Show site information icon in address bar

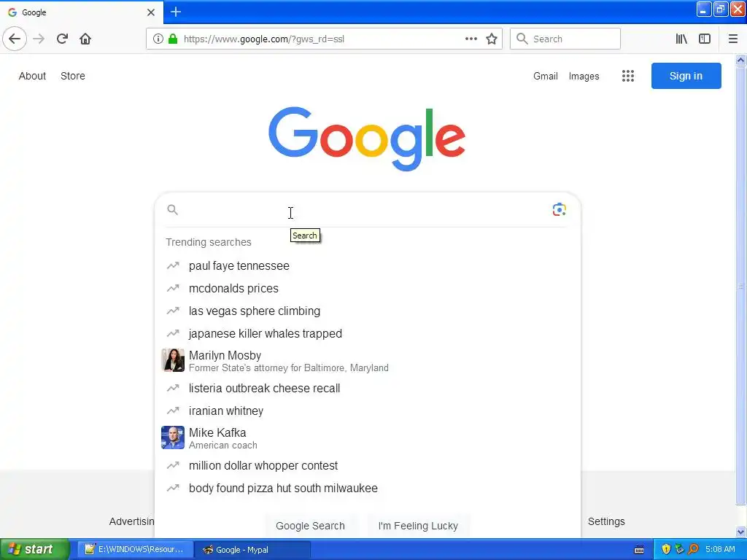158,39
